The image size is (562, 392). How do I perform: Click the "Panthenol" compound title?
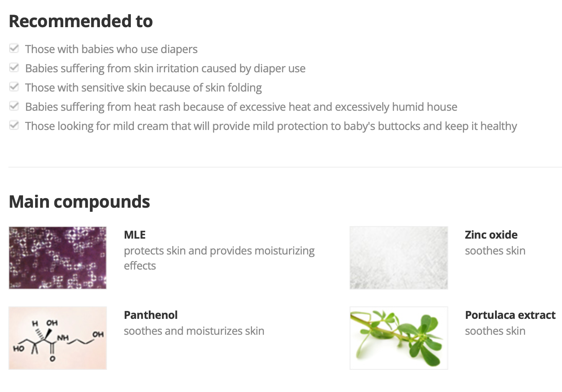[151, 315]
